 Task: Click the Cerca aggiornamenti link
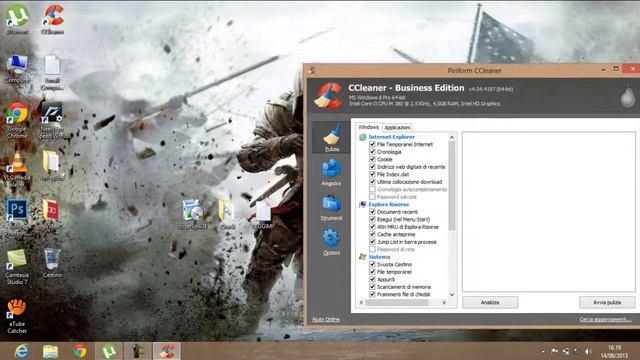coord(605,319)
